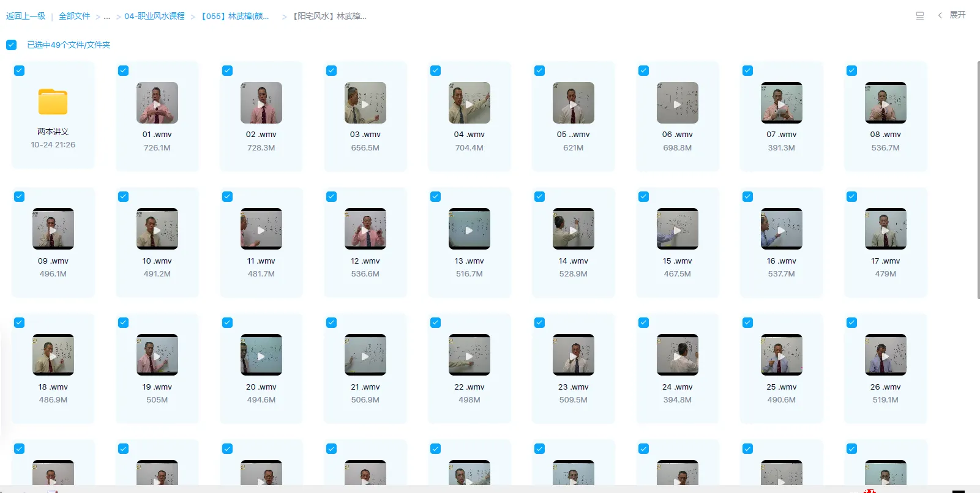Play video thumbnail 01 .wmv
This screenshot has width=980, height=493.
[x=157, y=103]
